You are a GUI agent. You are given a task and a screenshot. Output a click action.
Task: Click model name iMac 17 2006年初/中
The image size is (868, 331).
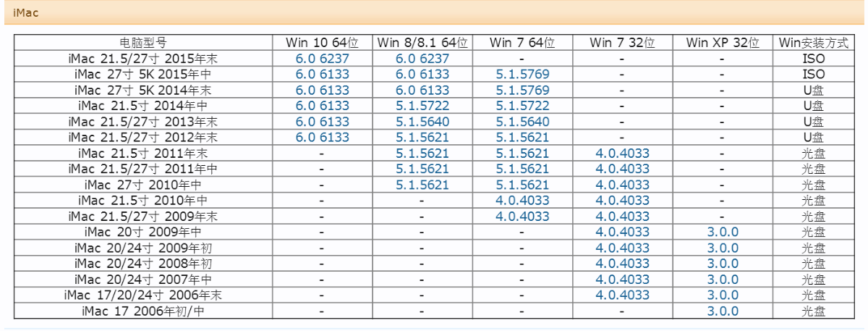[x=143, y=311]
